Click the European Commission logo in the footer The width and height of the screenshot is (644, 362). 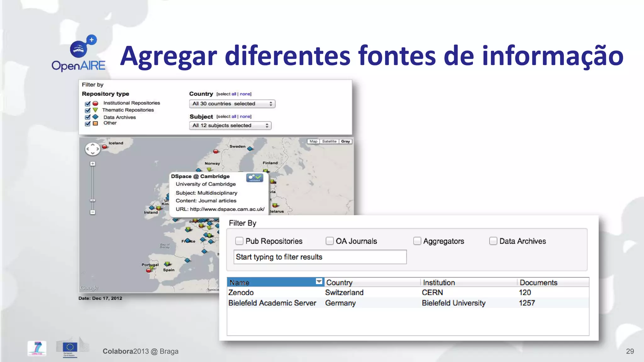click(x=70, y=348)
